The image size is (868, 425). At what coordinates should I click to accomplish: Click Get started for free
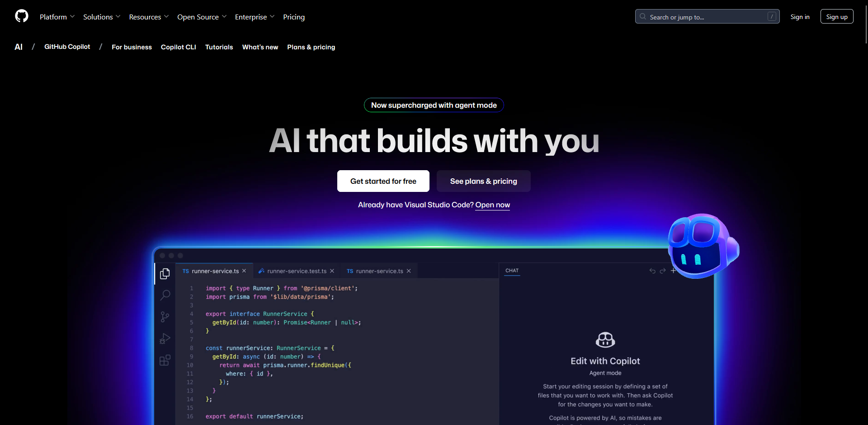tap(383, 181)
